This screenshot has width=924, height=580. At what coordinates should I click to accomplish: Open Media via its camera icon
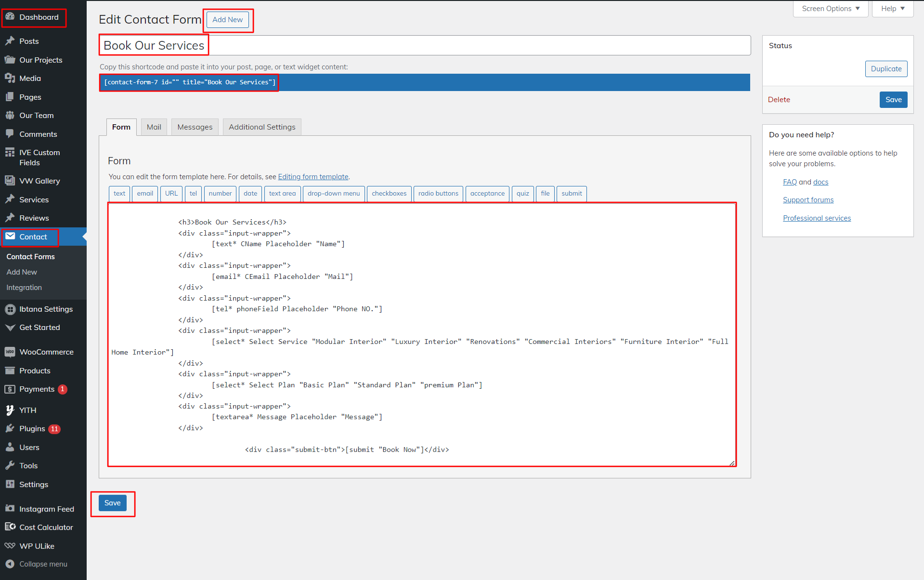click(x=10, y=78)
